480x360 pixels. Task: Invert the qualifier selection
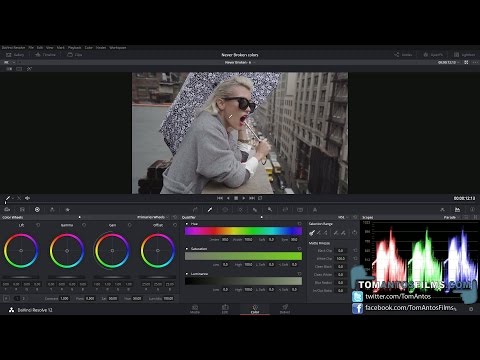tap(354, 233)
